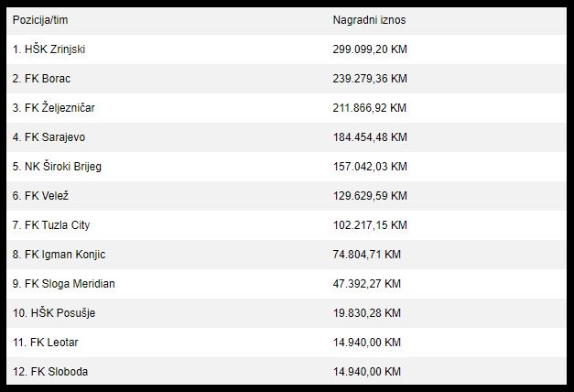Click the amount 299.099,20 KM
Image resolution: width=574 pixels, height=392 pixels.
(x=370, y=49)
